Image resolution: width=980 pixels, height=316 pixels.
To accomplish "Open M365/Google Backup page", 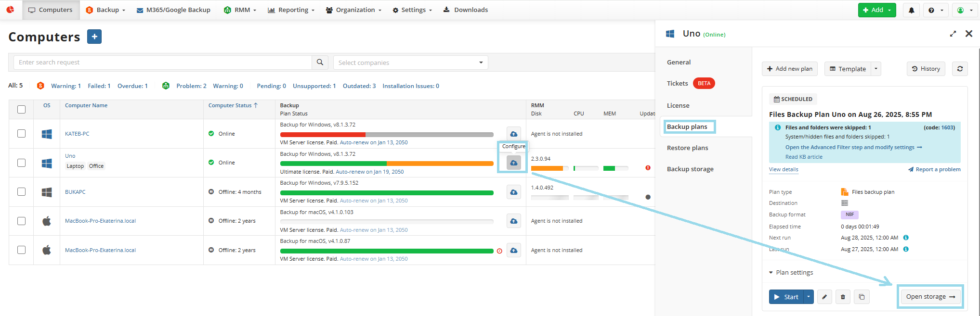I will [x=173, y=10].
